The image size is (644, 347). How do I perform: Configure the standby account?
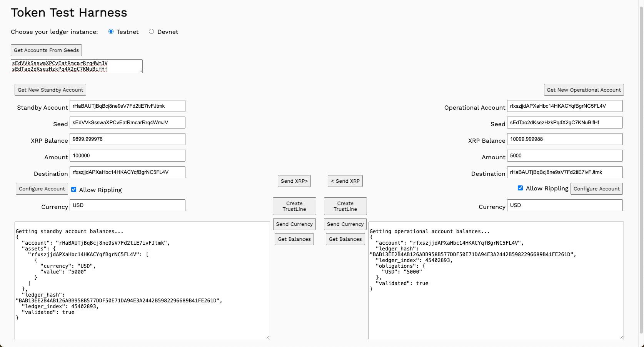click(42, 189)
